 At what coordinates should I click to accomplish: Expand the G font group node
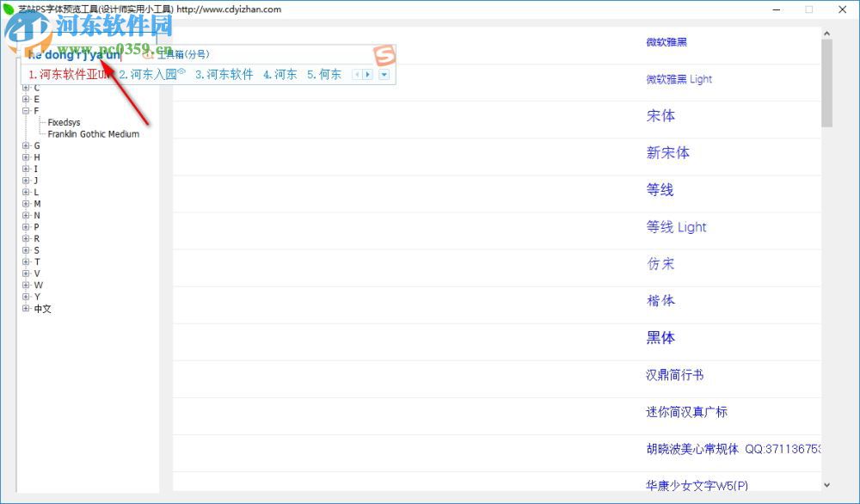coord(27,145)
